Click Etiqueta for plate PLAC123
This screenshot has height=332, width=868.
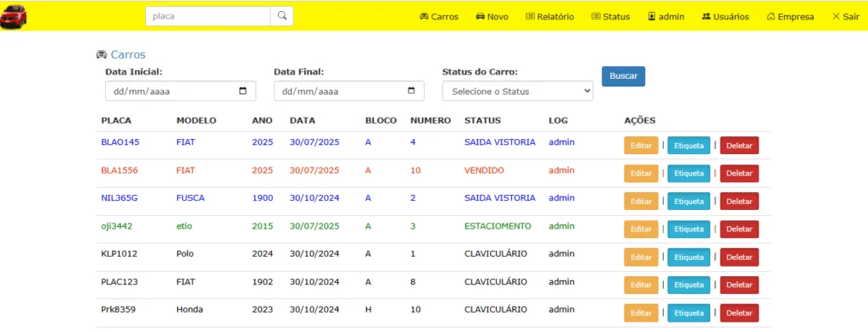pos(688,285)
